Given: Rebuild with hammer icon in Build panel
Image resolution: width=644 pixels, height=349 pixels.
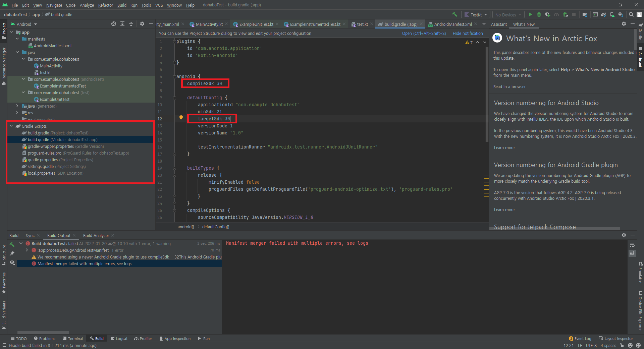Looking at the screenshot, I should click(12, 244).
